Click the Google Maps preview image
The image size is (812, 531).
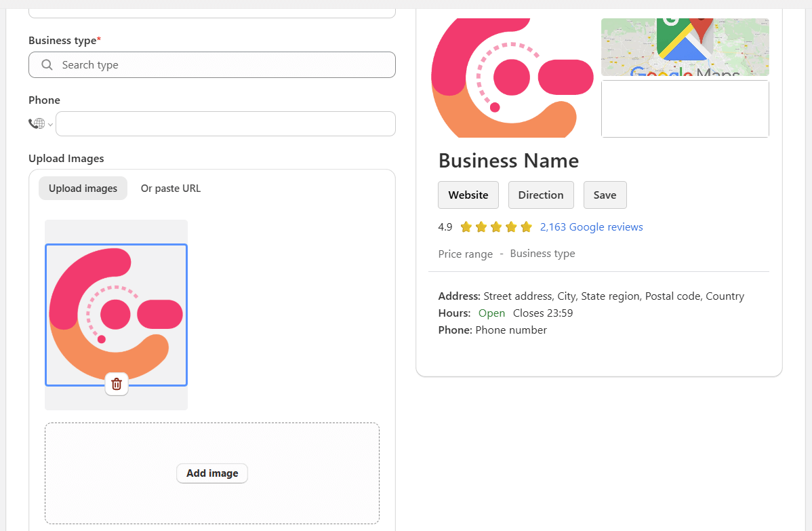[x=685, y=47]
